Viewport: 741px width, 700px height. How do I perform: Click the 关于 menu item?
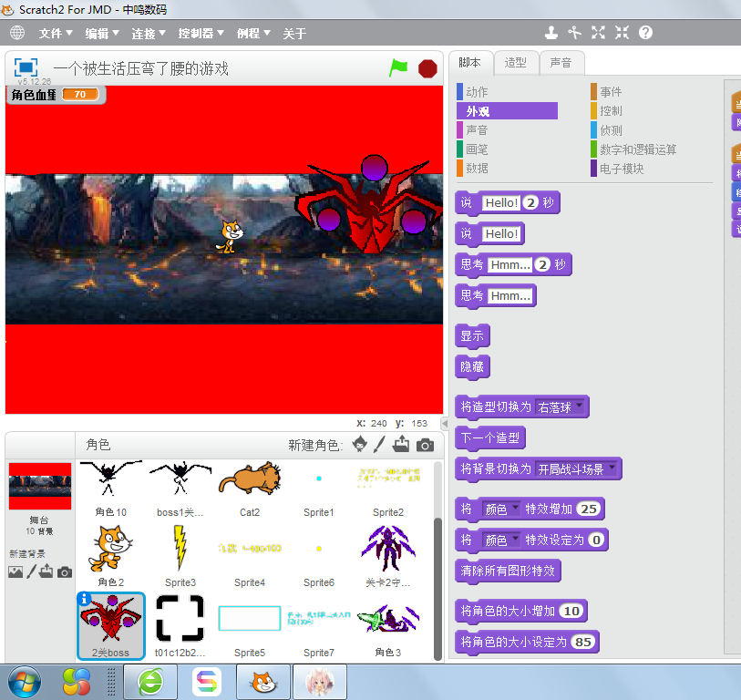(x=294, y=34)
